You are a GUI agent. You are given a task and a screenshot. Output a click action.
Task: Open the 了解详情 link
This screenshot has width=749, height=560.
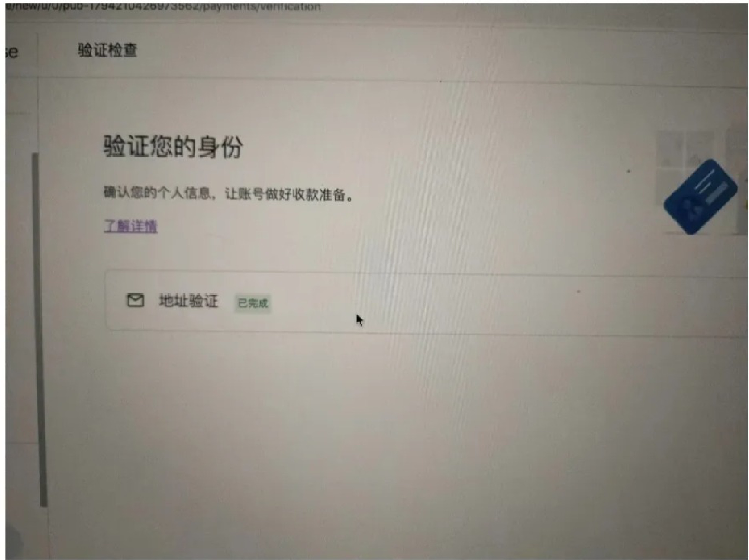coord(130,226)
